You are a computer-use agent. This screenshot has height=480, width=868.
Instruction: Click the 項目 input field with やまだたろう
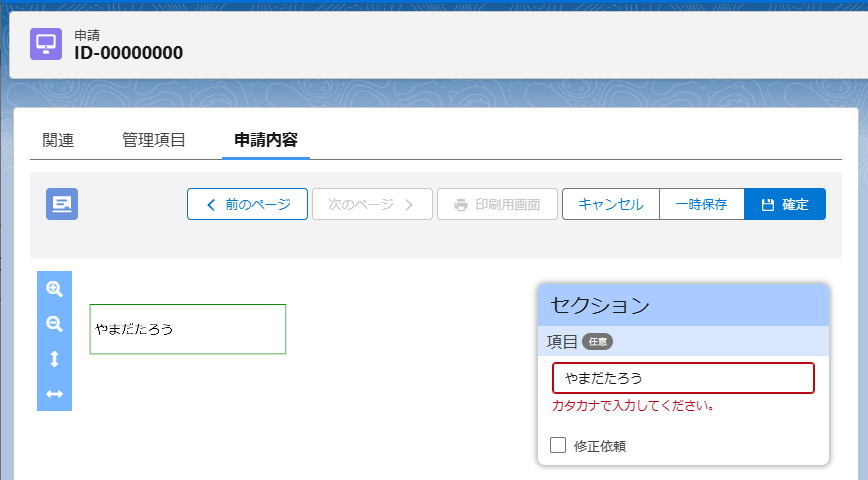(x=683, y=378)
